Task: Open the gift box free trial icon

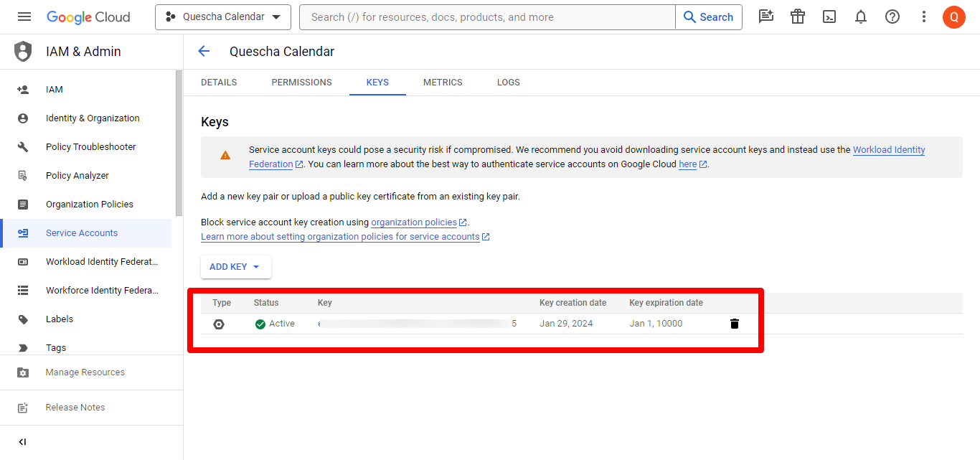Action: [798, 17]
